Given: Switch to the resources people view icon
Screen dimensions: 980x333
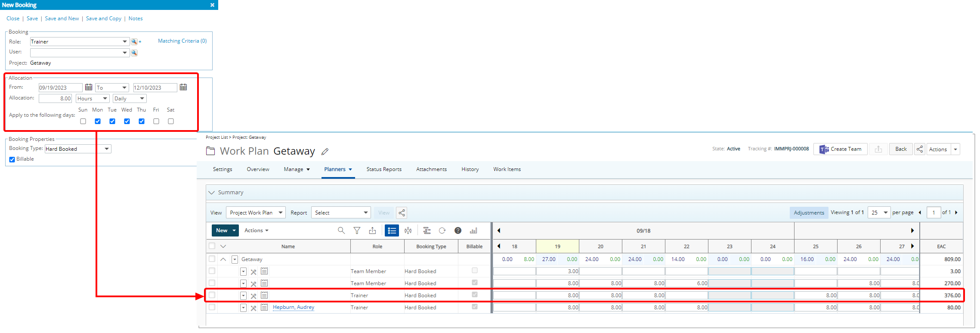Looking at the screenshot, I should [x=408, y=230].
